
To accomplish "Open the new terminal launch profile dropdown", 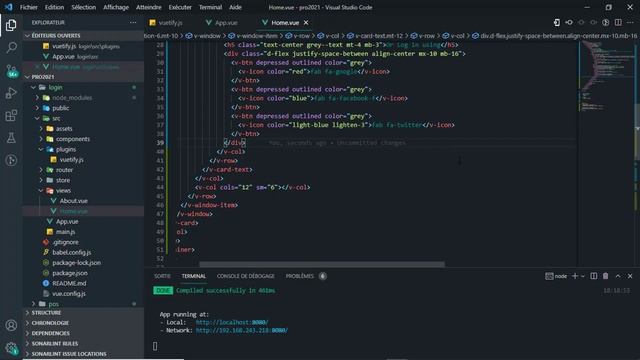I will pos(583,276).
